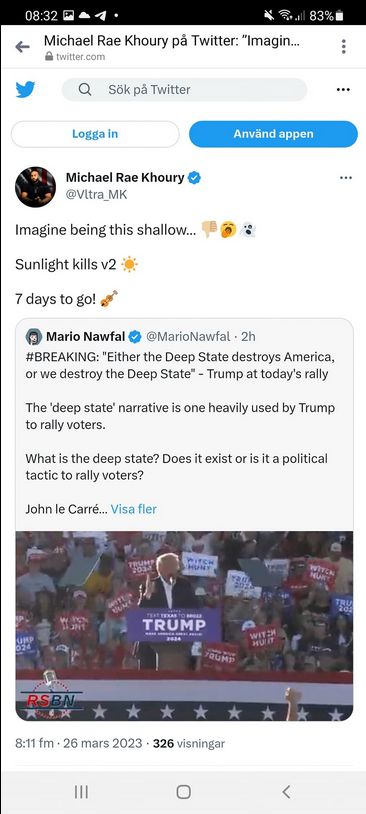Click the twitter.com lock icon
Image resolution: width=366 pixels, height=814 pixels.
pyautogui.click(x=49, y=57)
